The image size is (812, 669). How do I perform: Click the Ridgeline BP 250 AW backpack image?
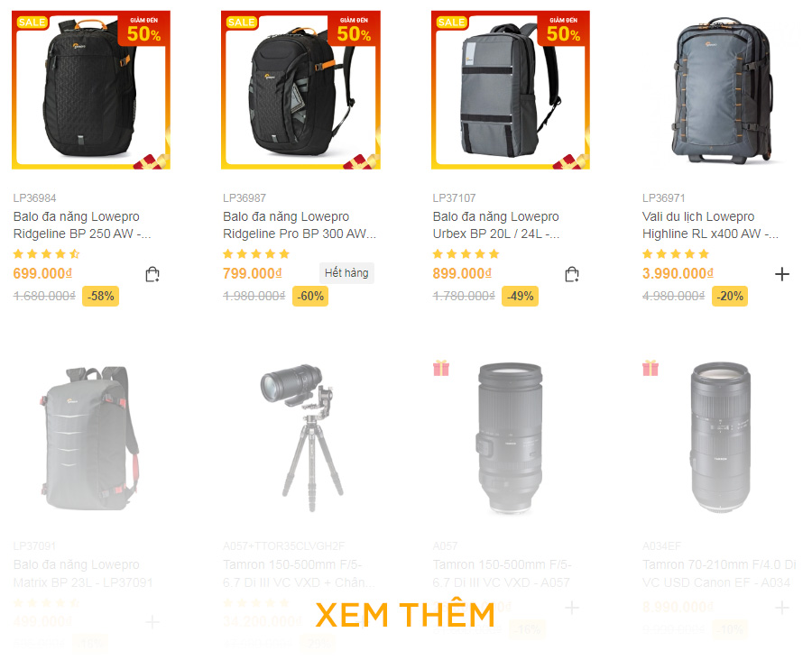coord(91,90)
